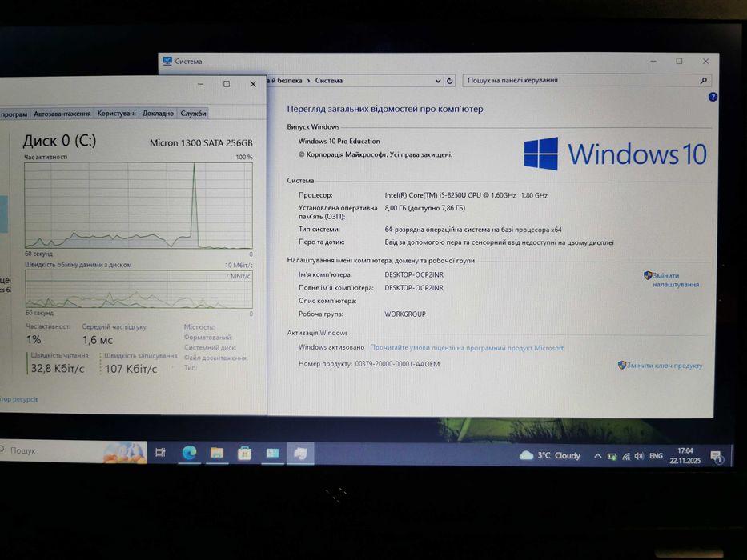Click the Micron 1300 SATA 256GB label
Image resolution: width=747 pixels, height=560 pixels.
pyautogui.click(x=201, y=143)
